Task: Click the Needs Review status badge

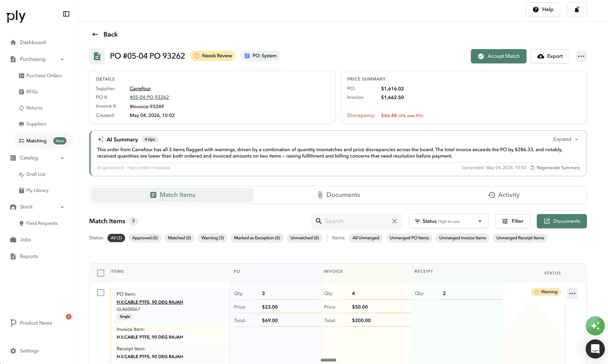Action: (213, 56)
